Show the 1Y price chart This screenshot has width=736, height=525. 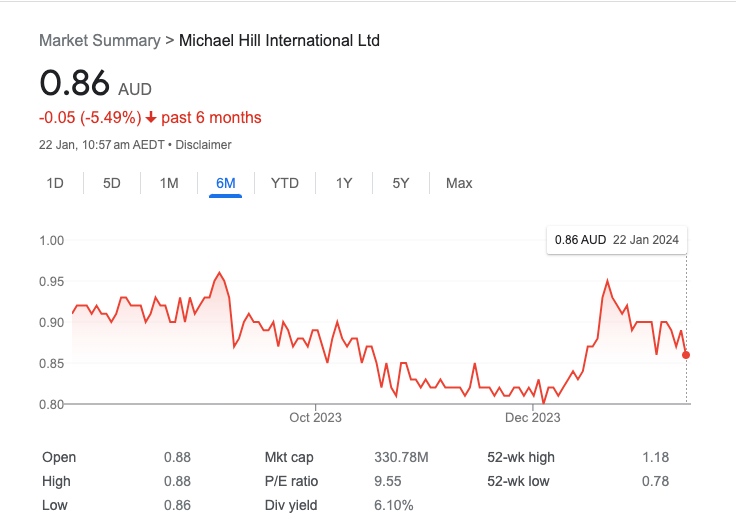pyautogui.click(x=344, y=183)
